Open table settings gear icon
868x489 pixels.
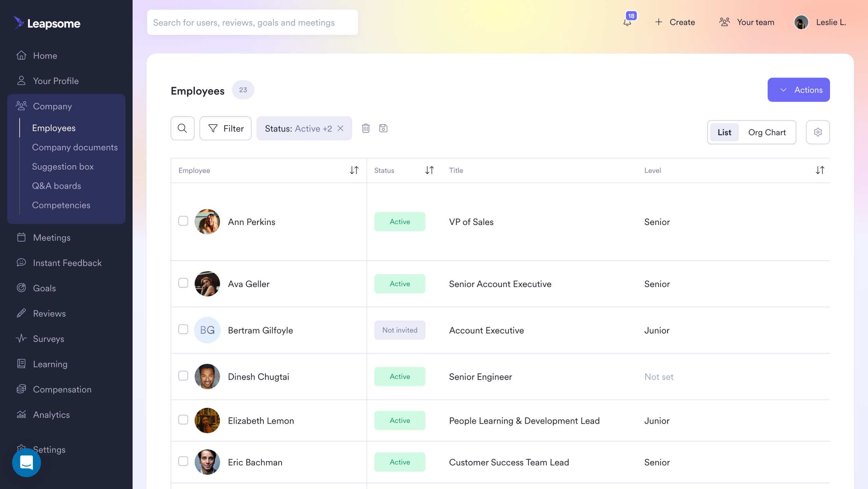click(817, 132)
